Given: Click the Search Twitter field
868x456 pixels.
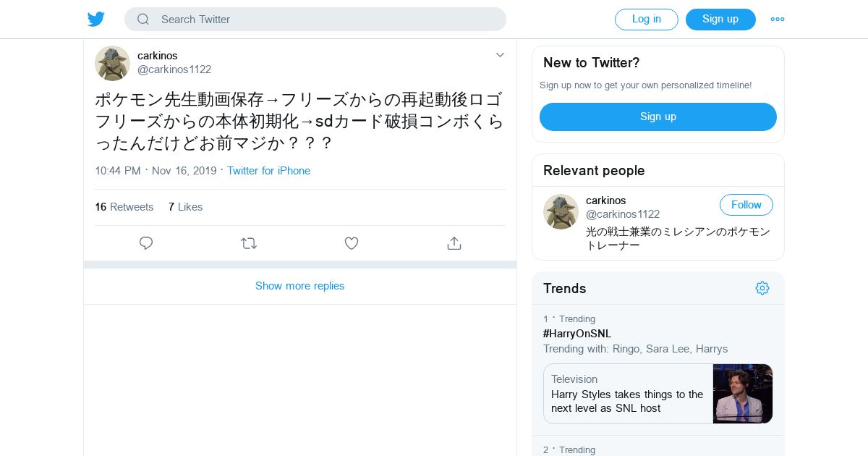Looking at the screenshot, I should coord(315,20).
